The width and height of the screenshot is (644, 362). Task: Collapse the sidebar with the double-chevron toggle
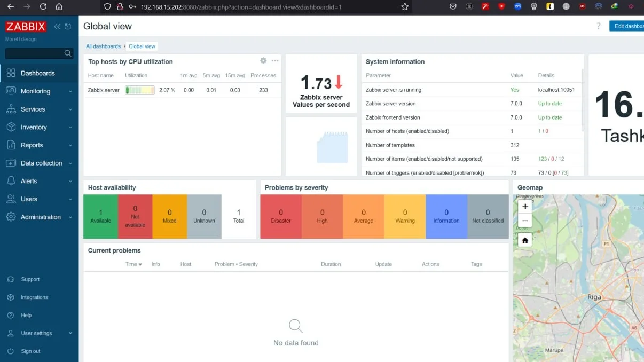pos(57,26)
